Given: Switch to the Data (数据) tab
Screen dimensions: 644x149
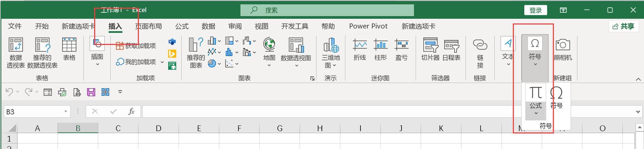Looking at the screenshot, I should tap(209, 26).
